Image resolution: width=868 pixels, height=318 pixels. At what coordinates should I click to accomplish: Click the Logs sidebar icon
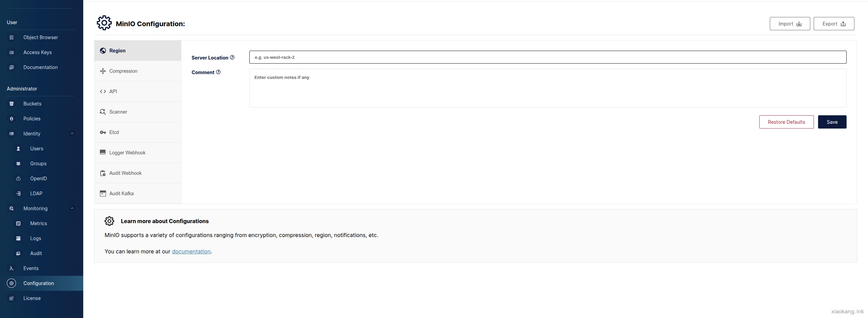(18, 238)
